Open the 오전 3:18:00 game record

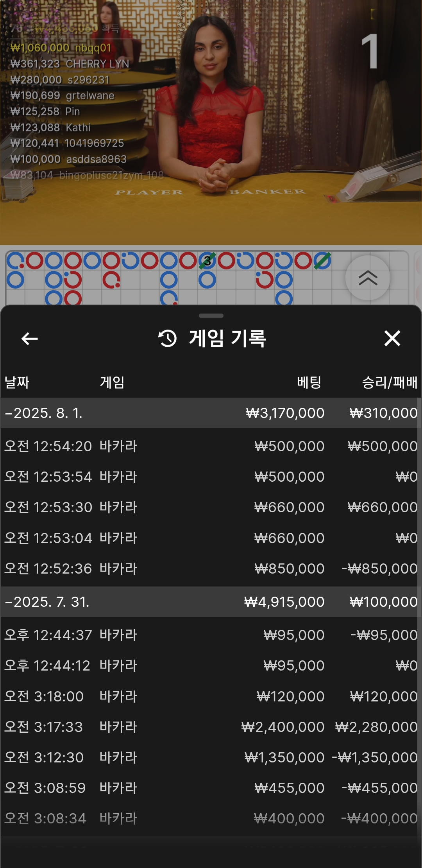[x=211, y=696]
